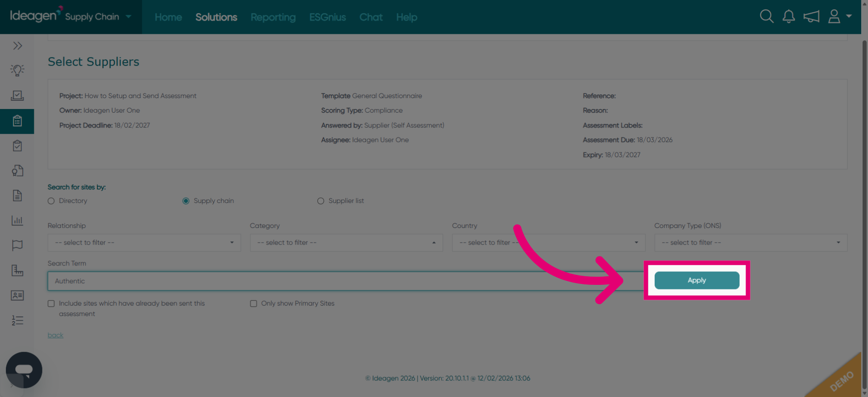Select the Supply chain radio button
Viewport: 868px width, 397px height.
coord(186,201)
